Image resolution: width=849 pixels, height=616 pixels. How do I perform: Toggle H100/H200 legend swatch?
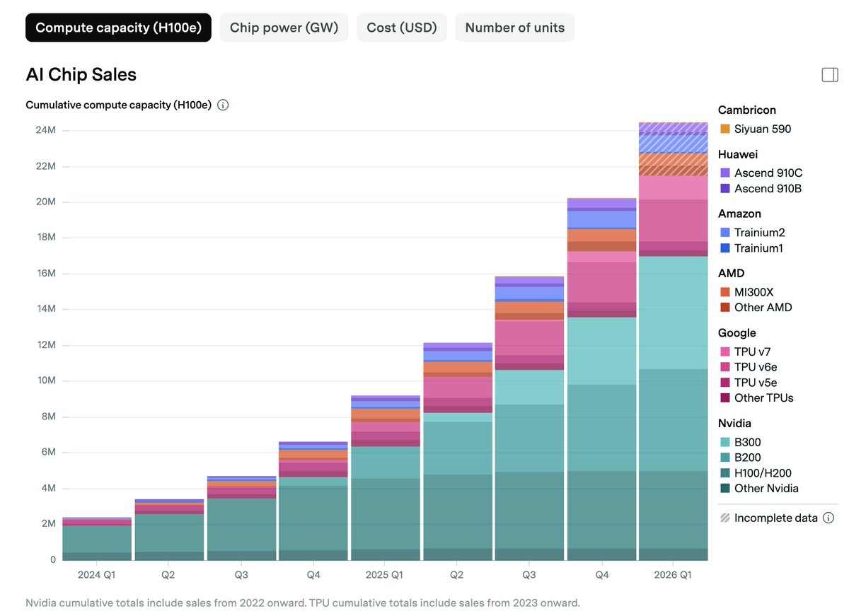tap(724, 473)
